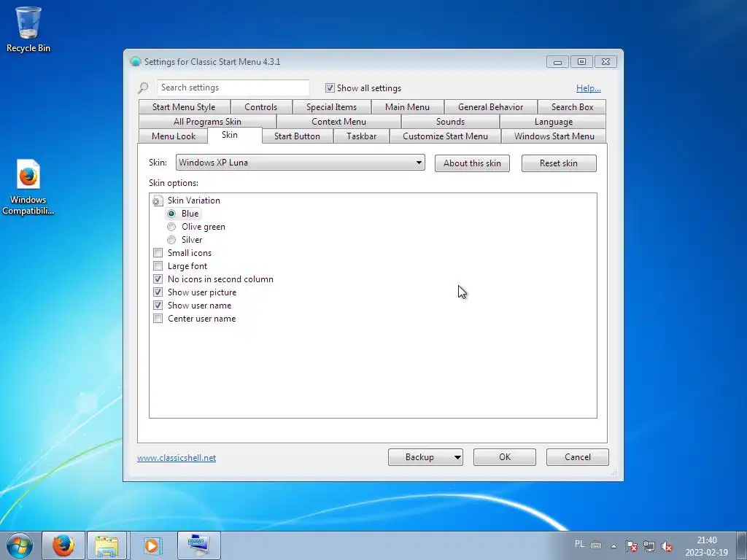Viewport: 747px width, 560px height.
Task: Expand the Backup button dropdown arrow
Action: [x=457, y=457]
